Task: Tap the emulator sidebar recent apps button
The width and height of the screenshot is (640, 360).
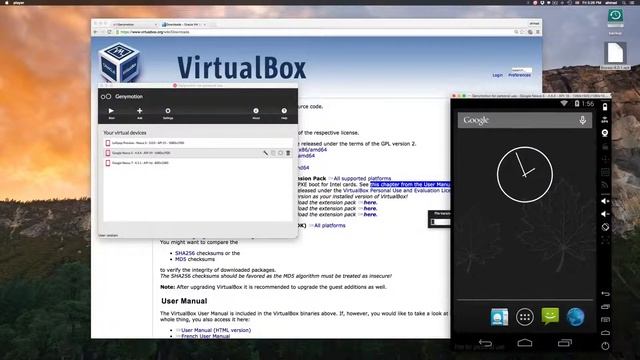Action: click(605, 307)
